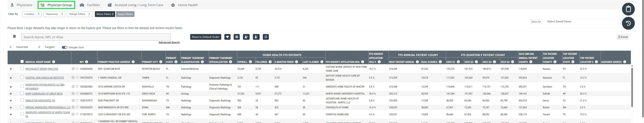This screenshot has width=644, height=123.
Task: Check the Coastal Vein Vascular Institute checkbox
Action: pos(22,77)
